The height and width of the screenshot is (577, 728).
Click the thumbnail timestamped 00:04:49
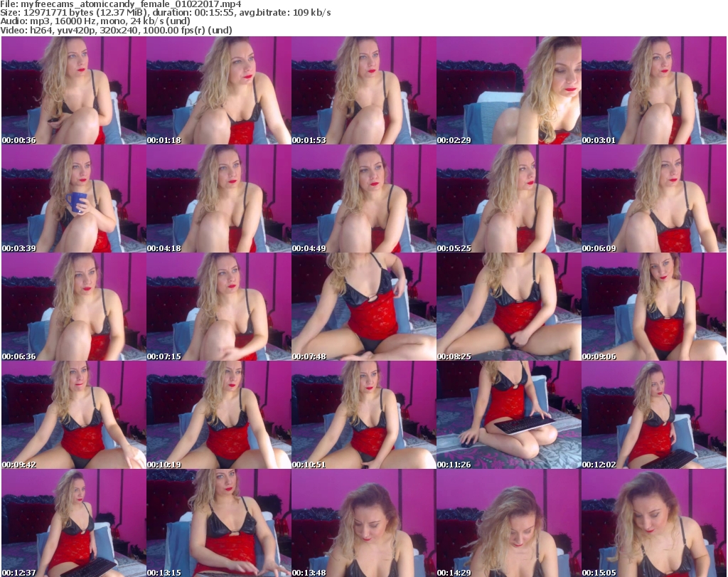pos(364,198)
